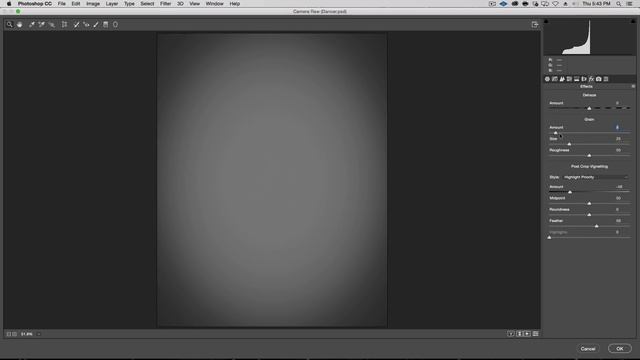Cycle before/after view mode button
Viewport: 640px width, 360px height.
pos(511,334)
